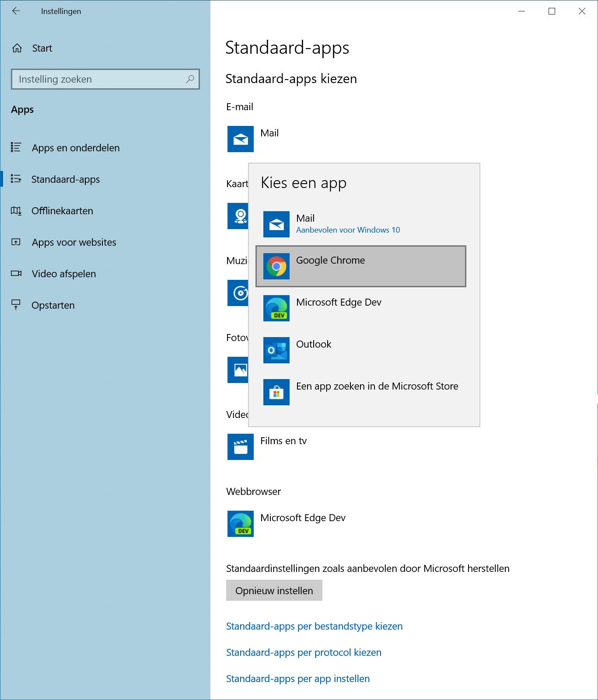Open the Opstarten settings page

tap(105, 305)
